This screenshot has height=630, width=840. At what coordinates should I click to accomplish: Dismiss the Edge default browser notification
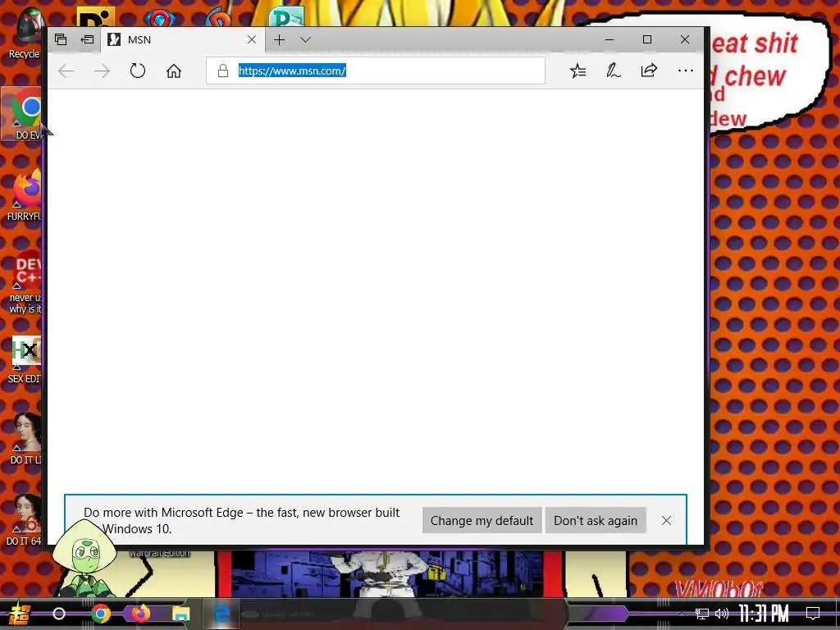tap(666, 521)
